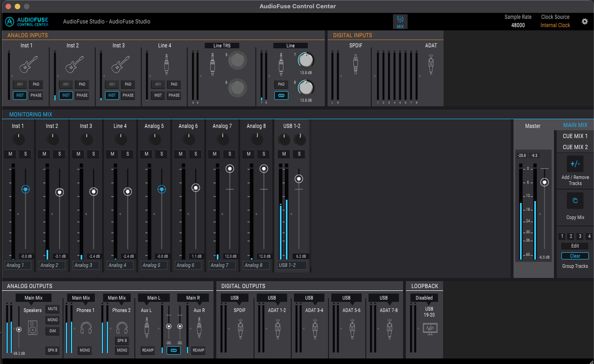
Task: Toggle PHASE on the Inst 3 input
Action: 128,95
